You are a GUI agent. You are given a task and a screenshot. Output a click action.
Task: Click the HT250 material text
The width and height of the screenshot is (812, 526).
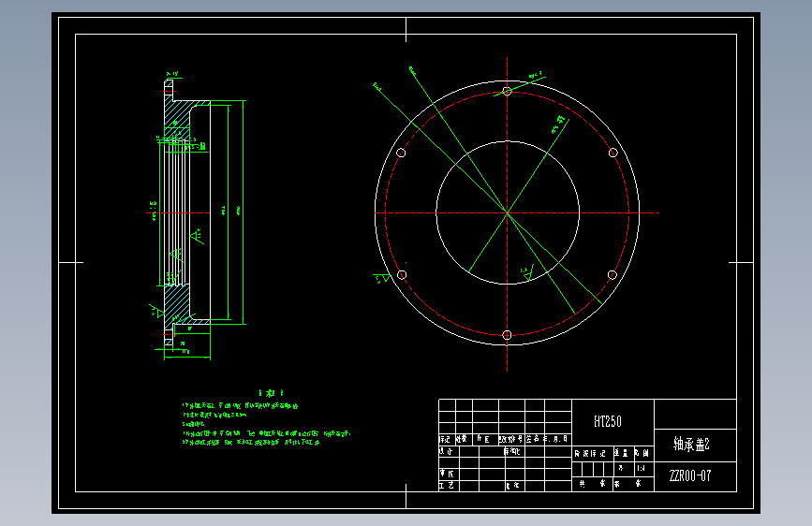(x=608, y=421)
